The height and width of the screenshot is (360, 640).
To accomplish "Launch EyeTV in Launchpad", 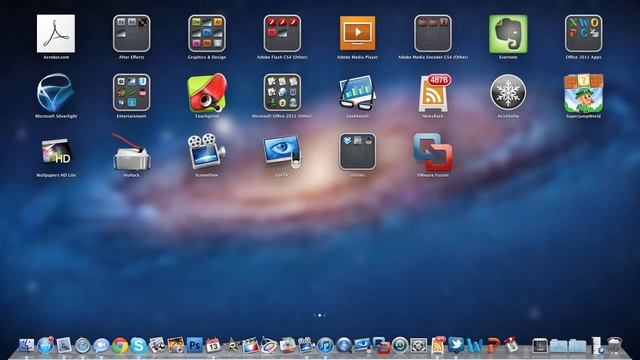I will click(282, 152).
